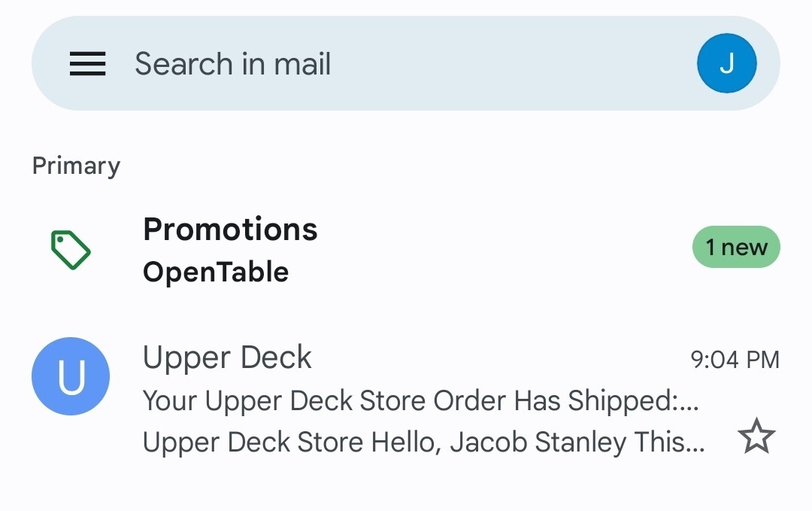
Task: Click the 9:04 PM timestamp
Action: (735, 360)
